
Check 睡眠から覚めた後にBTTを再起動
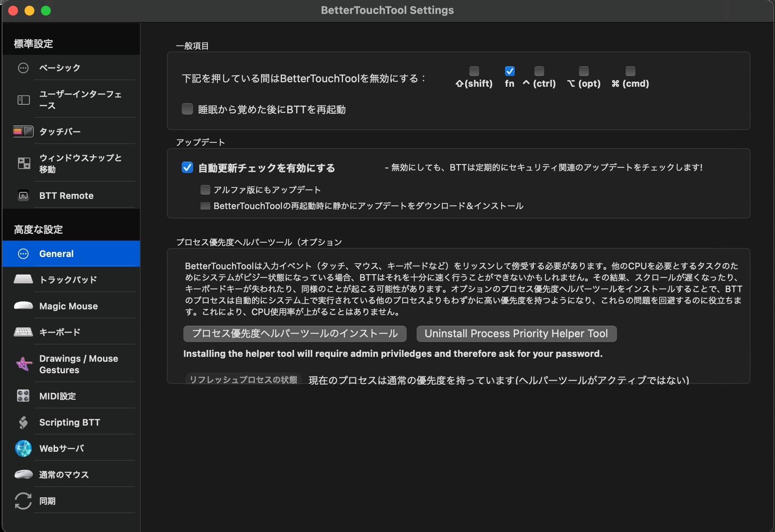(x=187, y=109)
